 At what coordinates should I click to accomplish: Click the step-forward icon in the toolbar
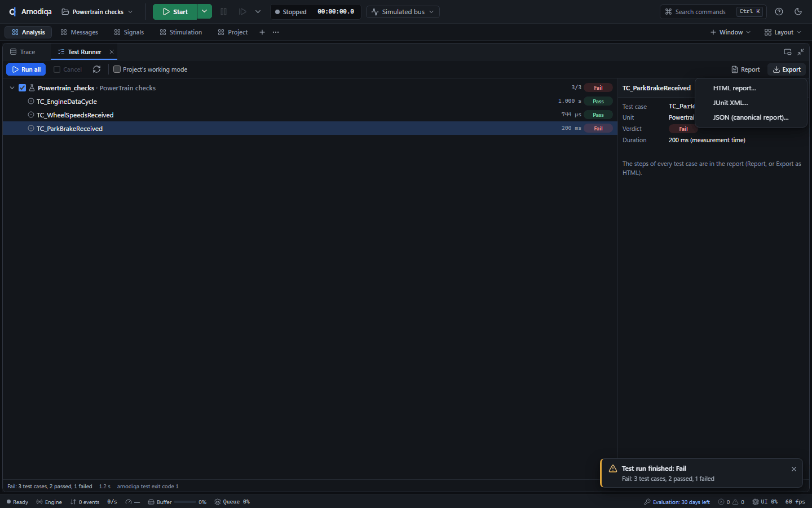242,12
